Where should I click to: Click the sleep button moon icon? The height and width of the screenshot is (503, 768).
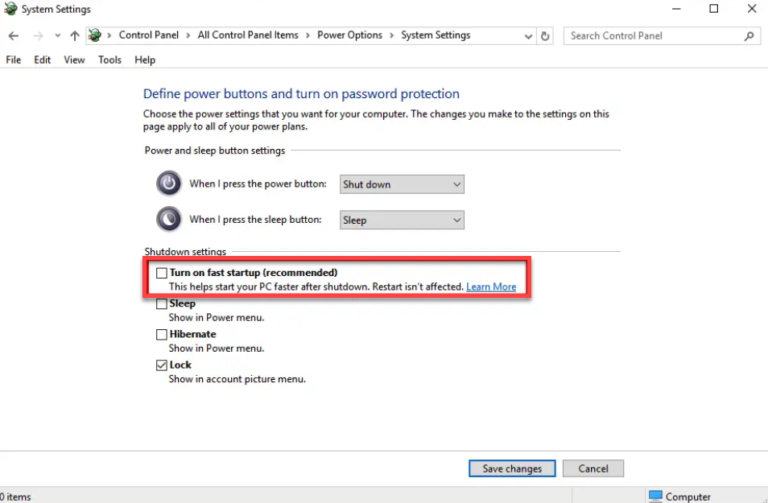(169, 219)
